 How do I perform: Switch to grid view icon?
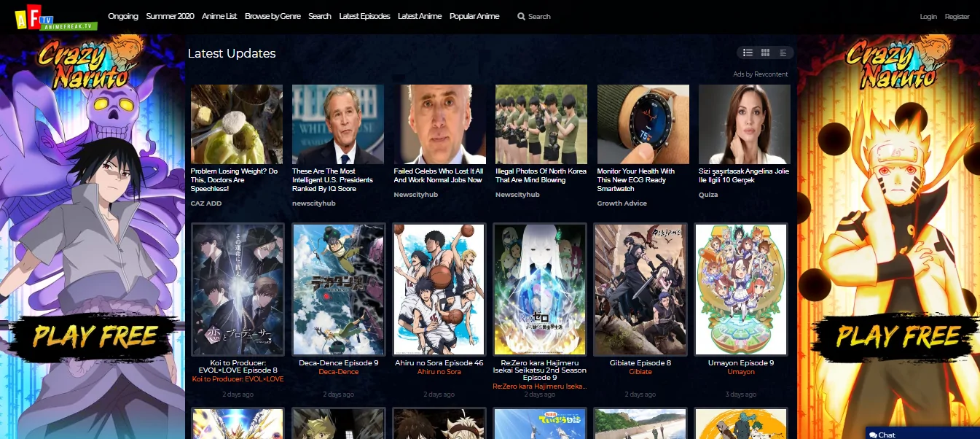click(765, 53)
